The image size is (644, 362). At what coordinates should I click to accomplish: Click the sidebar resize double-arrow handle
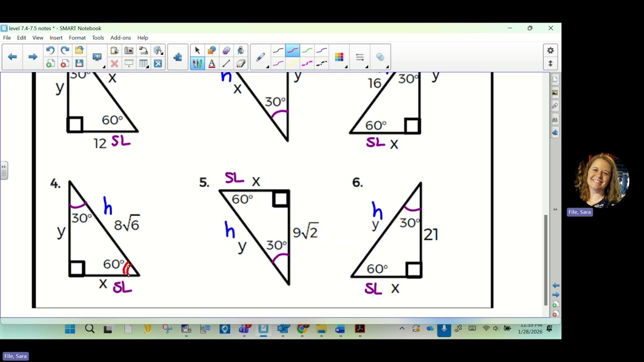(x=555, y=209)
